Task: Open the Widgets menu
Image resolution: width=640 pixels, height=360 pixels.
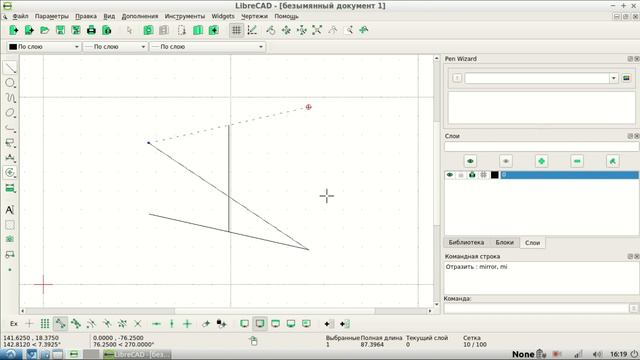Action: click(x=223, y=16)
